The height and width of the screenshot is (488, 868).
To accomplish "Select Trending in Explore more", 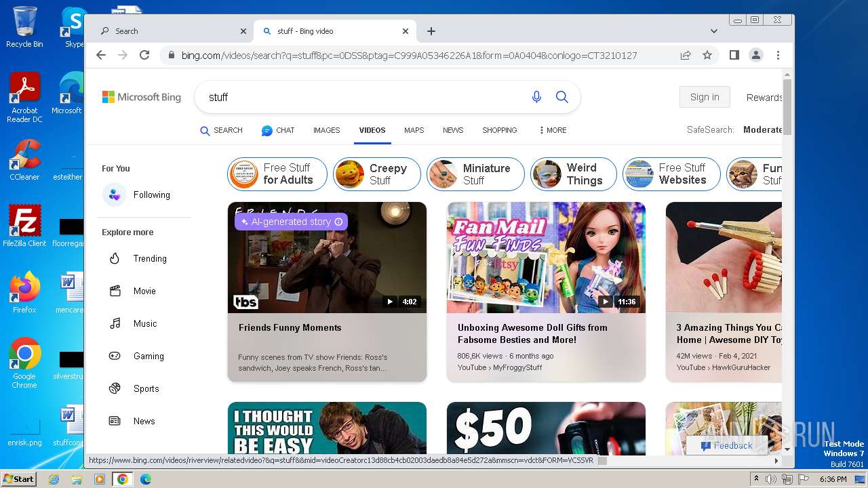I will coord(138,258).
